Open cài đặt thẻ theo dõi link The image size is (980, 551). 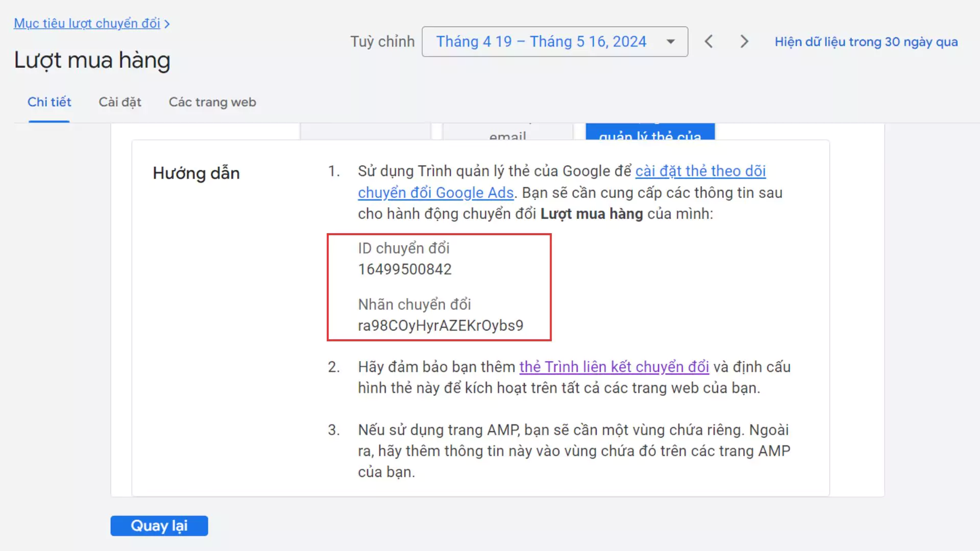[x=700, y=171]
